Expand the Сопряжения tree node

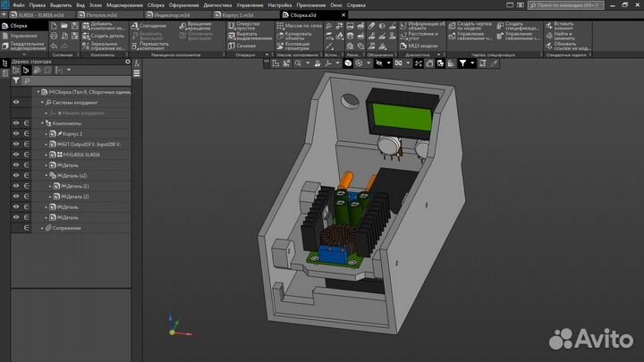(x=42, y=228)
